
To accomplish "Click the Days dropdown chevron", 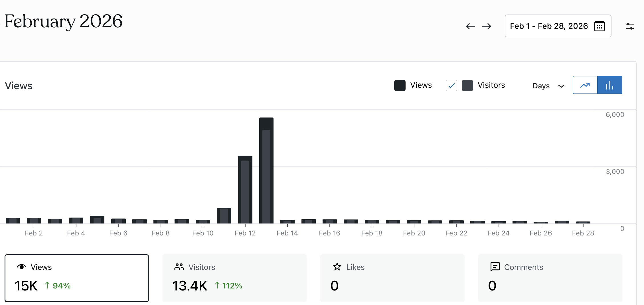I will pyautogui.click(x=561, y=86).
